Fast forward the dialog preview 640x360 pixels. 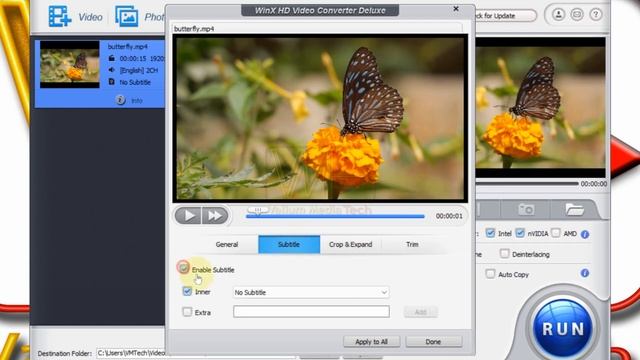(215, 216)
